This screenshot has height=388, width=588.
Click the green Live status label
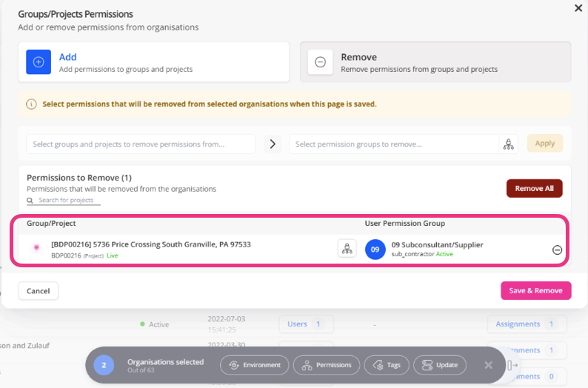[113, 255]
